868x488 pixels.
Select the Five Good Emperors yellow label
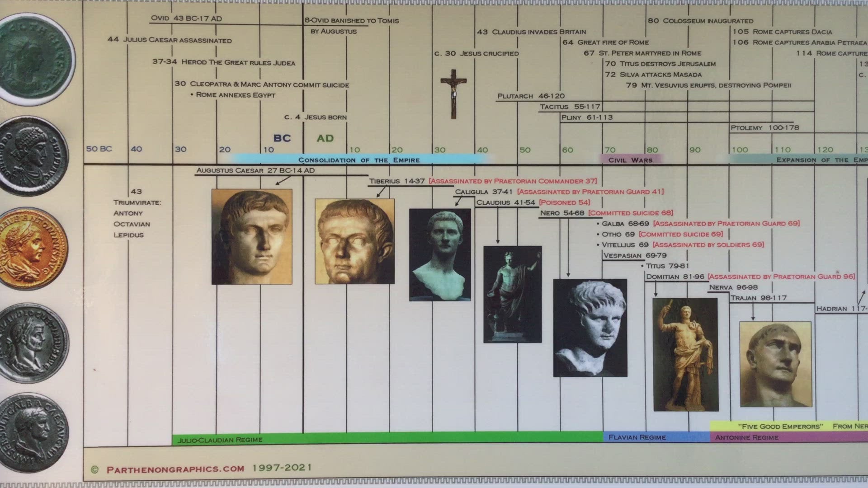780,426
